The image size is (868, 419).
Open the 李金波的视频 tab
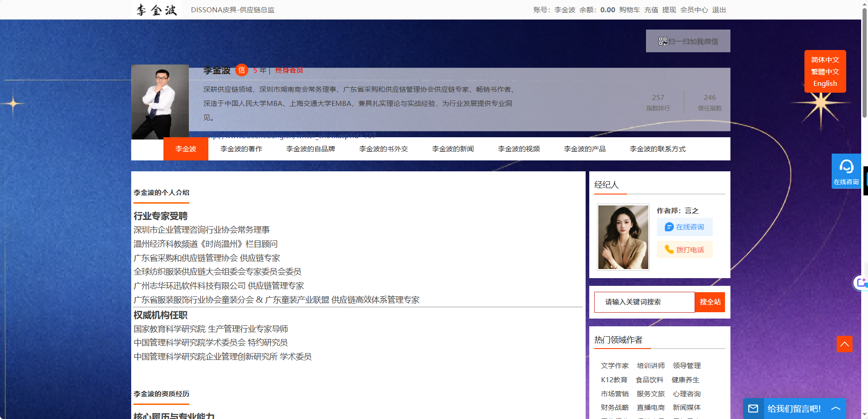click(x=518, y=149)
